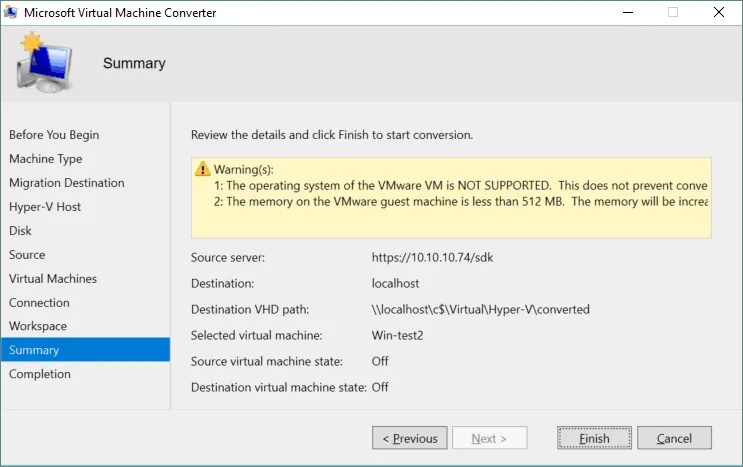Select the Connection step
This screenshot has height=467, width=743.
[x=39, y=303]
